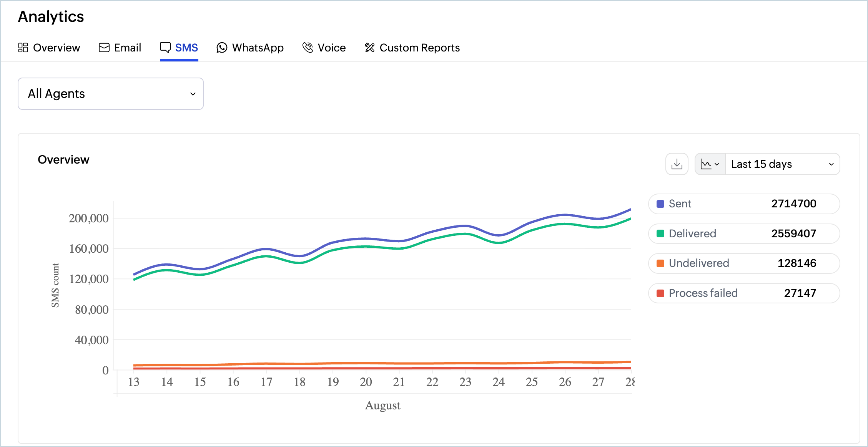Switch to the Email tab
The image size is (868, 447).
click(120, 48)
